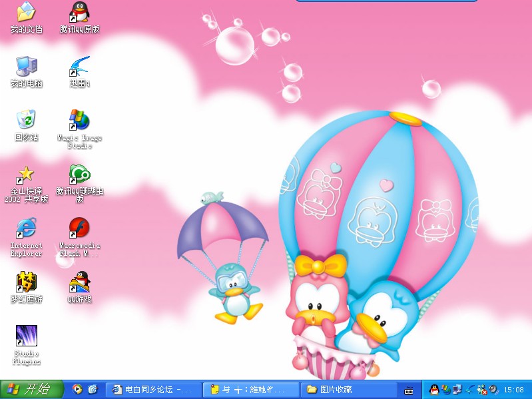Switch to 图片收藏 folder taskbar button

348,390
